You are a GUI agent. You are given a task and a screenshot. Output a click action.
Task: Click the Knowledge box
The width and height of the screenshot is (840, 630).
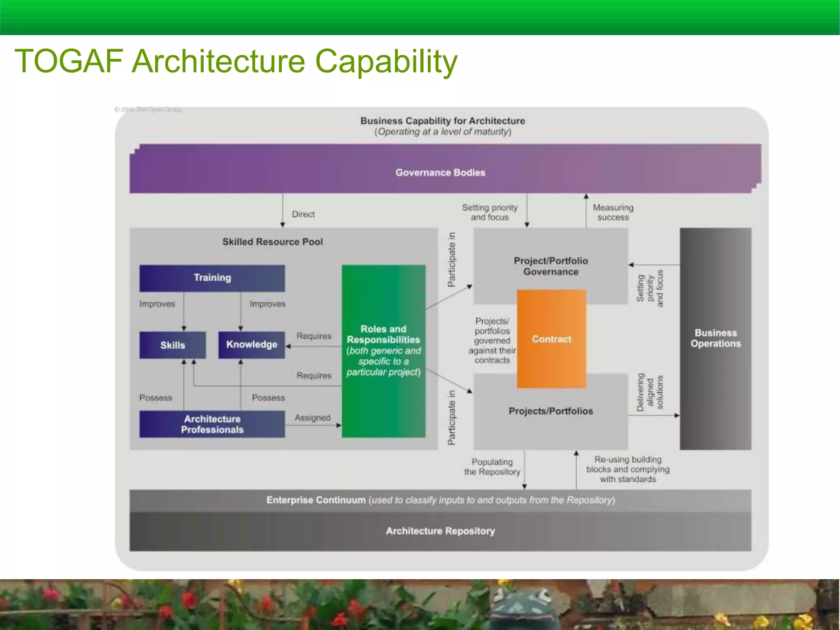(x=251, y=345)
